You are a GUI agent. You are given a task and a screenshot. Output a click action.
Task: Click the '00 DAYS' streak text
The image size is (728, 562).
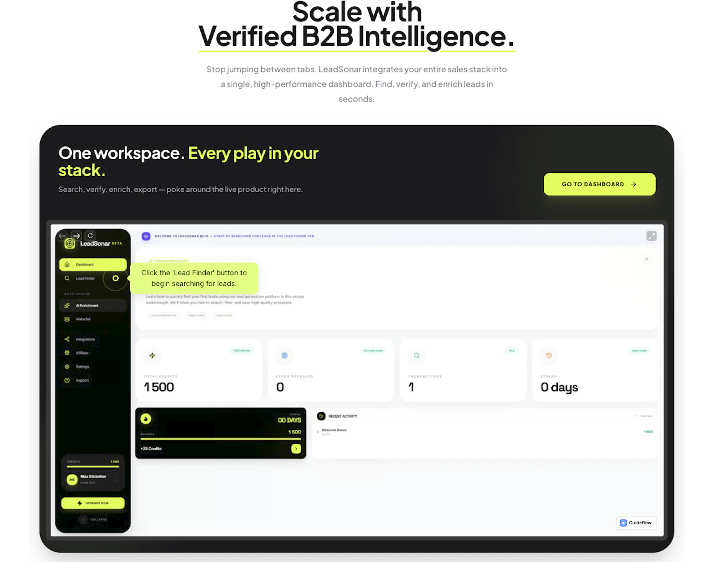click(x=289, y=420)
